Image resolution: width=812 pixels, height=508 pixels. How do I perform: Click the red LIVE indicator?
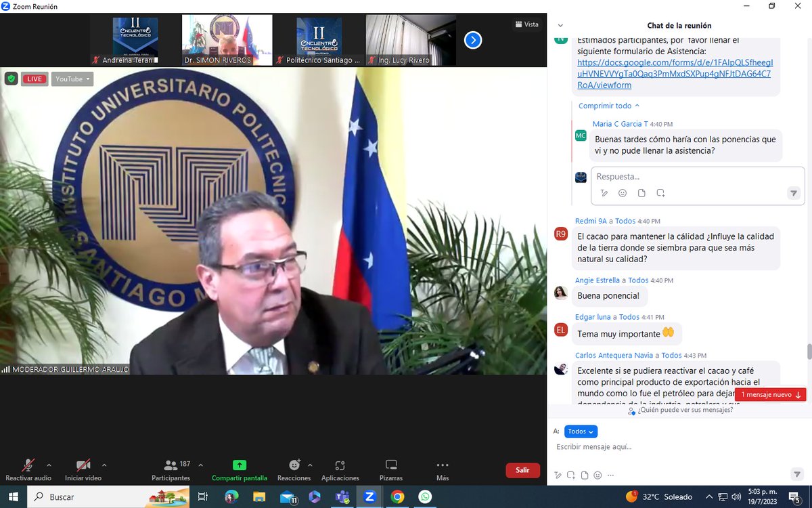(35, 79)
